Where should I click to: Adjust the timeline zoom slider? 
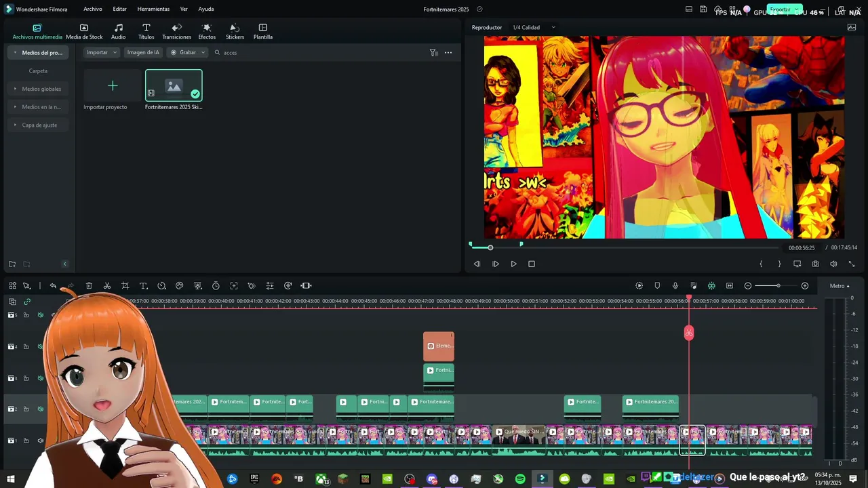click(x=778, y=285)
